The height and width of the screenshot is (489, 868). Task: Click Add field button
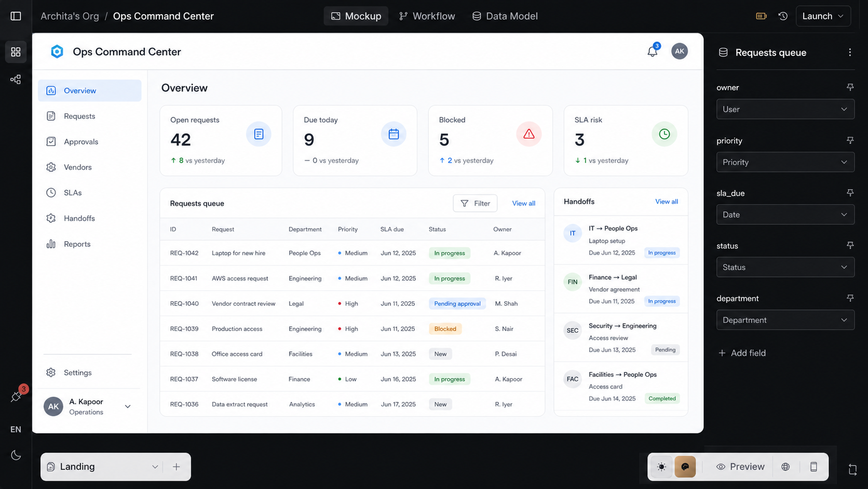point(742,353)
